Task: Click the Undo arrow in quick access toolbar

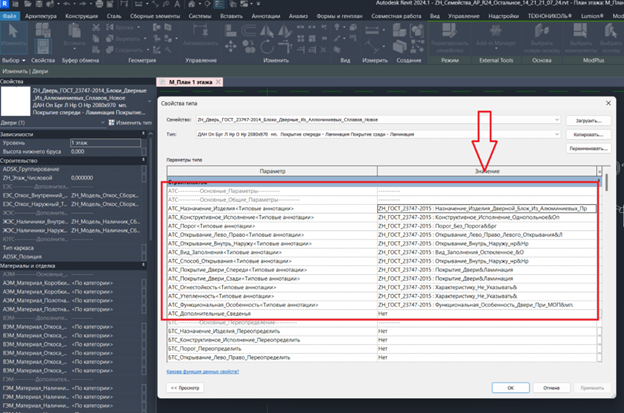Action: click(x=66, y=4)
